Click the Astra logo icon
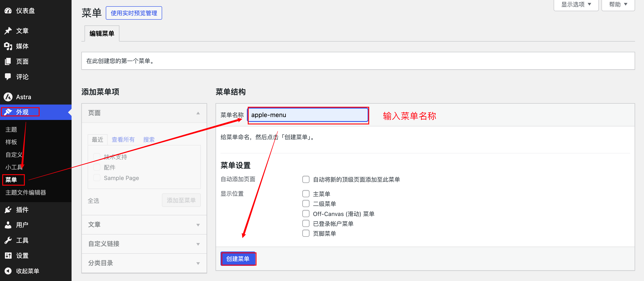 pos(8,97)
